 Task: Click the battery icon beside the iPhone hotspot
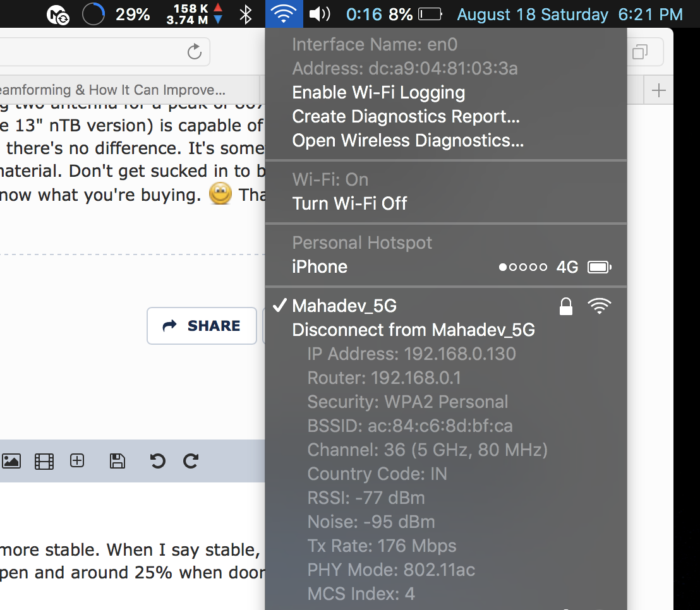click(x=600, y=267)
